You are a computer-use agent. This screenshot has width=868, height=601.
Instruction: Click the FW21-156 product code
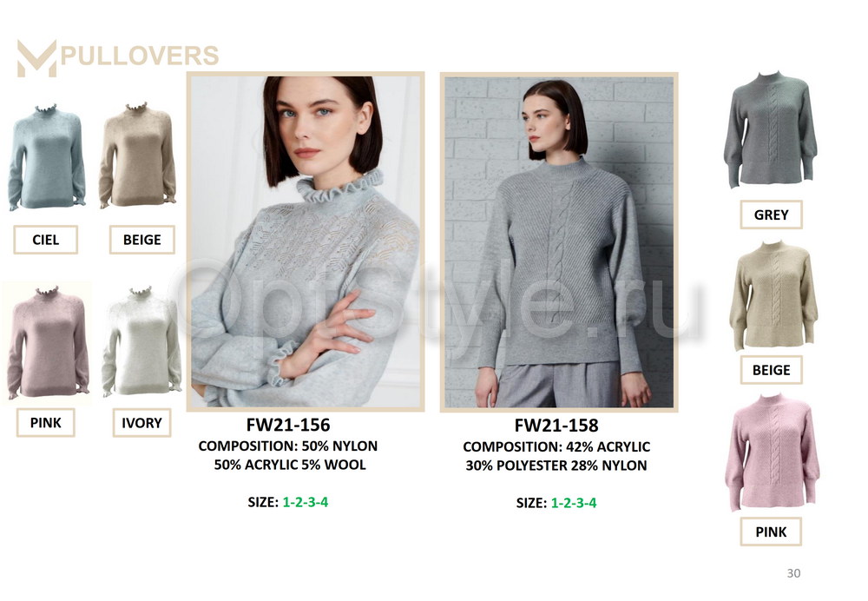coord(288,425)
